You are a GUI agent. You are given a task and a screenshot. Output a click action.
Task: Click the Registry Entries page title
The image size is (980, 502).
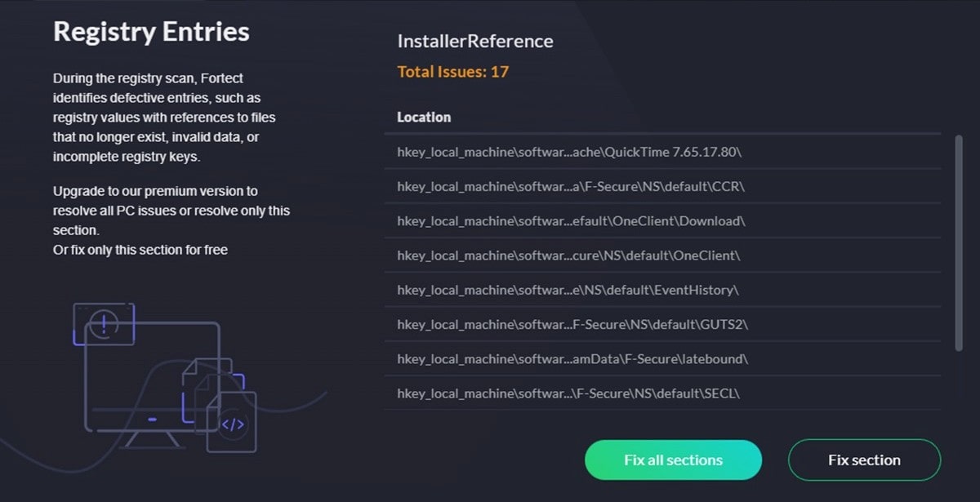coord(151,32)
